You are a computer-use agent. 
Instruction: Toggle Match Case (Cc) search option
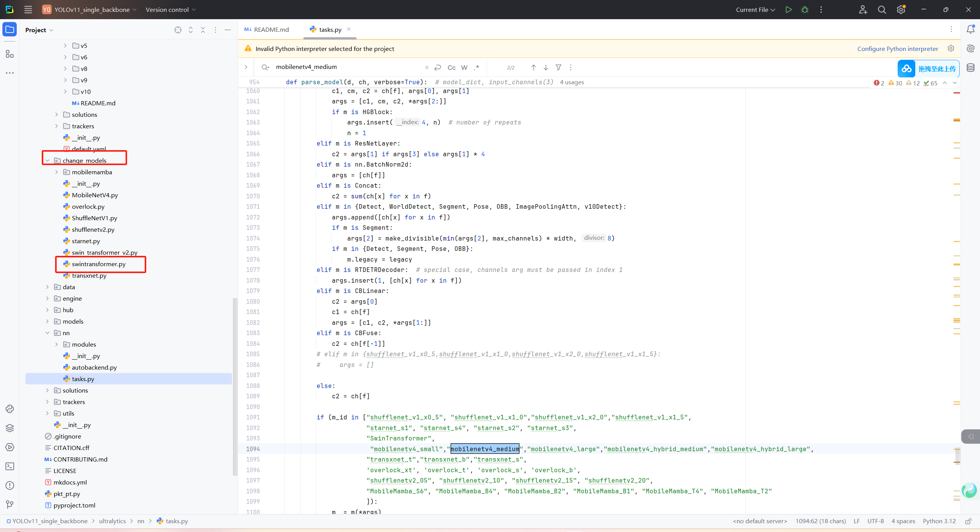[451, 67]
